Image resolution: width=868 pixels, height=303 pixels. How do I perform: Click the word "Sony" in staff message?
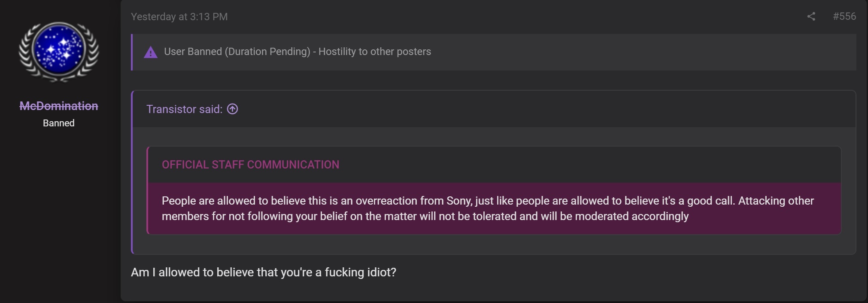point(459,201)
